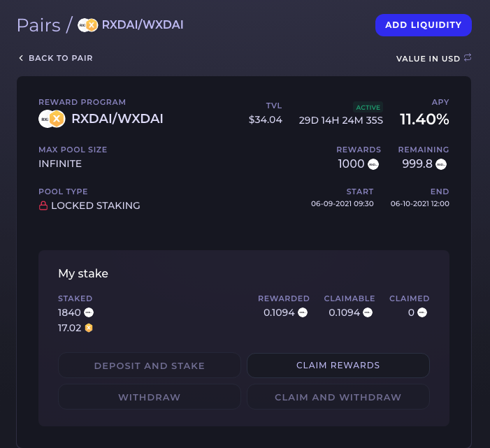Click Claim and Withdraw button
The width and height of the screenshot is (490, 448).
(x=338, y=397)
